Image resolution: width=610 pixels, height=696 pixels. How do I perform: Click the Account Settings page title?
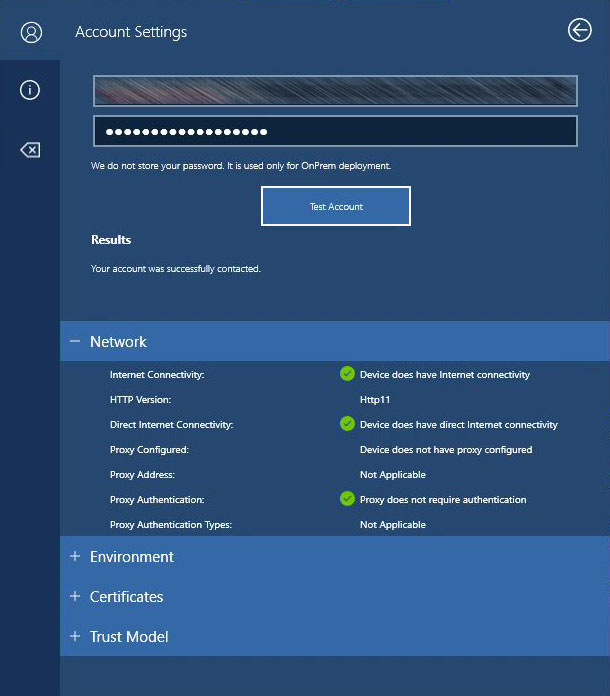coord(131,32)
